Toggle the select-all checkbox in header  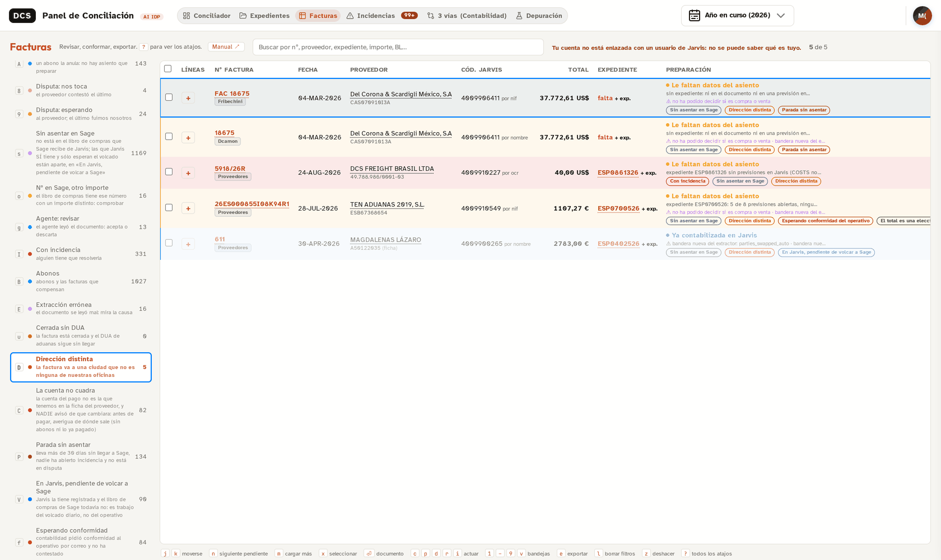(x=167, y=69)
